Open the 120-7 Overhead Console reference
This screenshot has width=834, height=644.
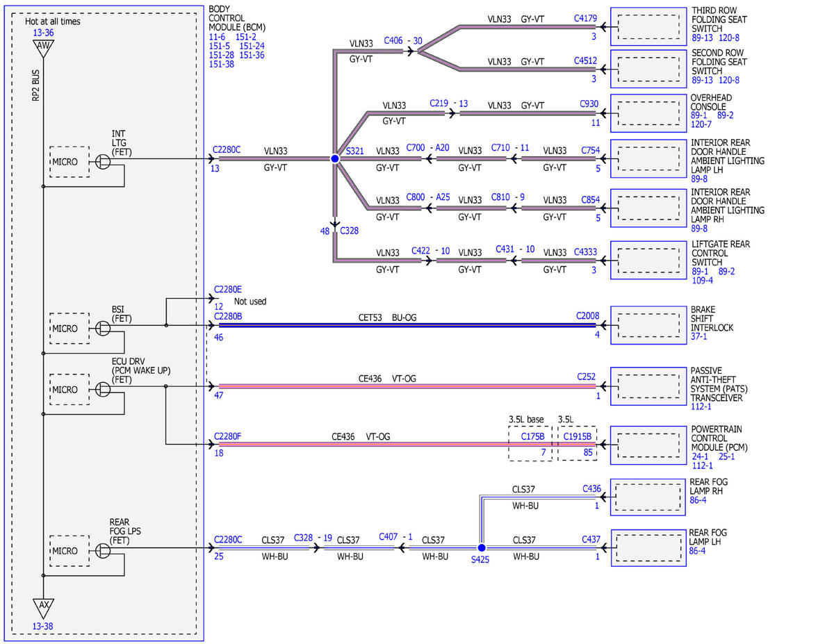(x=702, y=125)
